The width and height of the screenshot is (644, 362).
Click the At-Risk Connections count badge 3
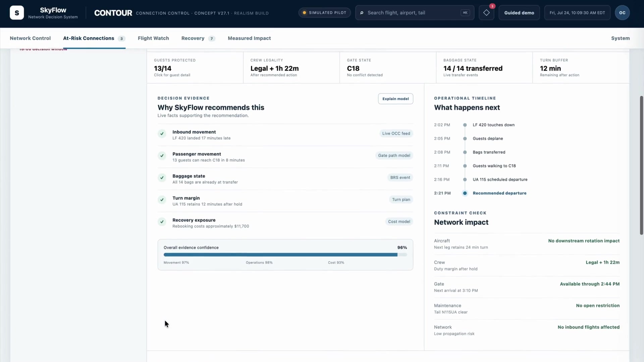[121, 39]
